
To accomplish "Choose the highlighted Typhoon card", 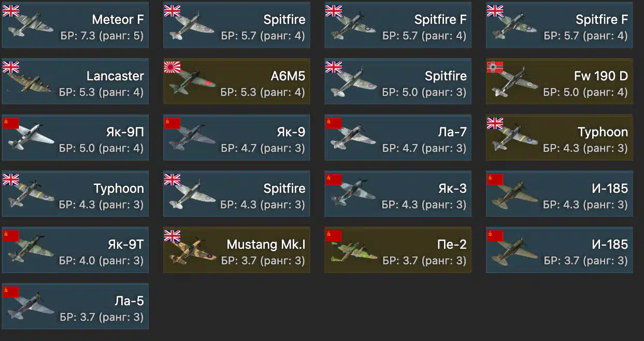I will [560, 137].
